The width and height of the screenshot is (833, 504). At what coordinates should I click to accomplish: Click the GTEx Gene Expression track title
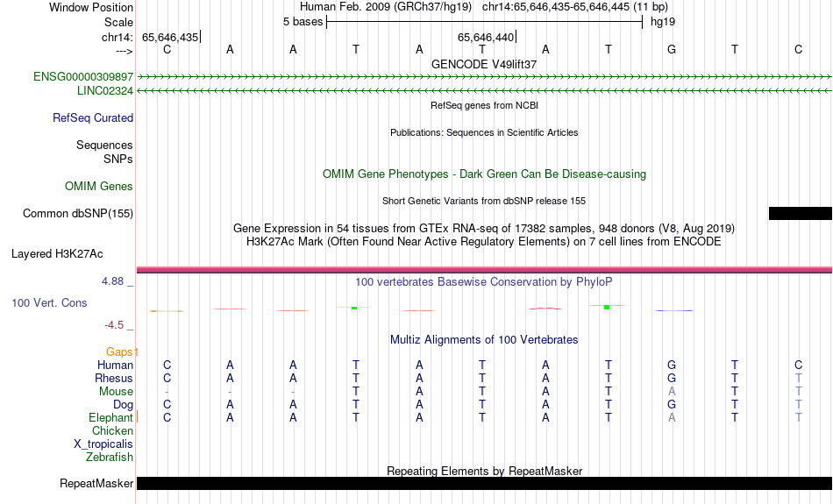point(484,229)
